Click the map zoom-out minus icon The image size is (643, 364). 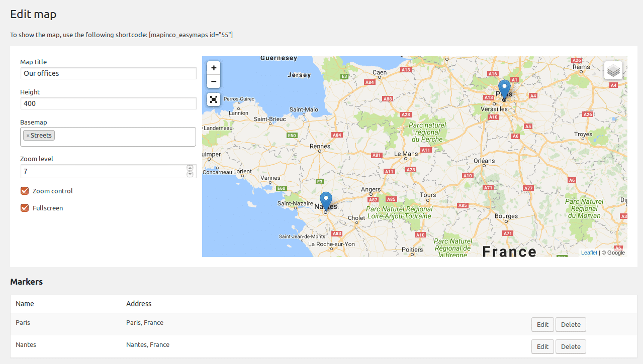tap(213, 81)
